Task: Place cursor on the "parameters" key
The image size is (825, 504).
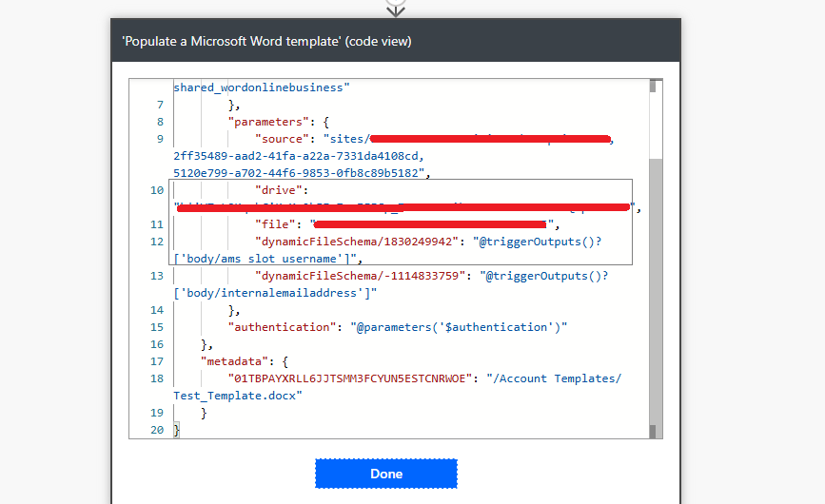Action: point(268,122)
